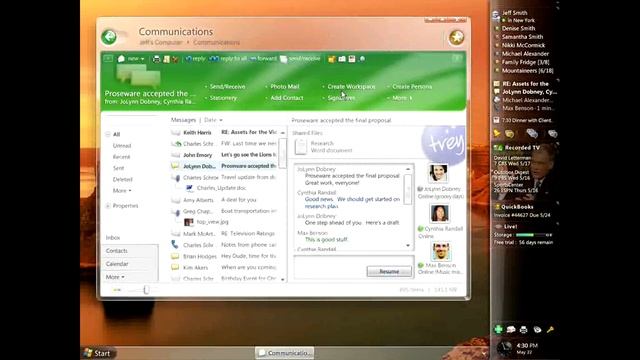Click the green back arrow button
Screen dimensions: 640x360
109,37
